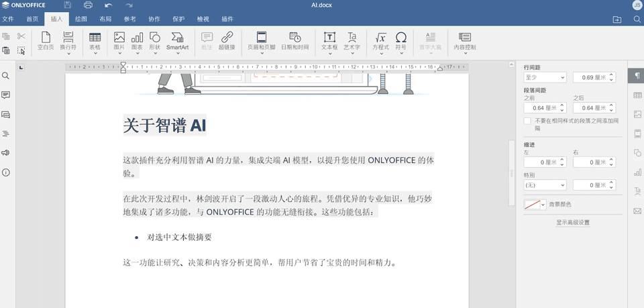Switch to the View (检视) tab
The width and height of the screenshot is (644, 308).
tap(203, 19)
